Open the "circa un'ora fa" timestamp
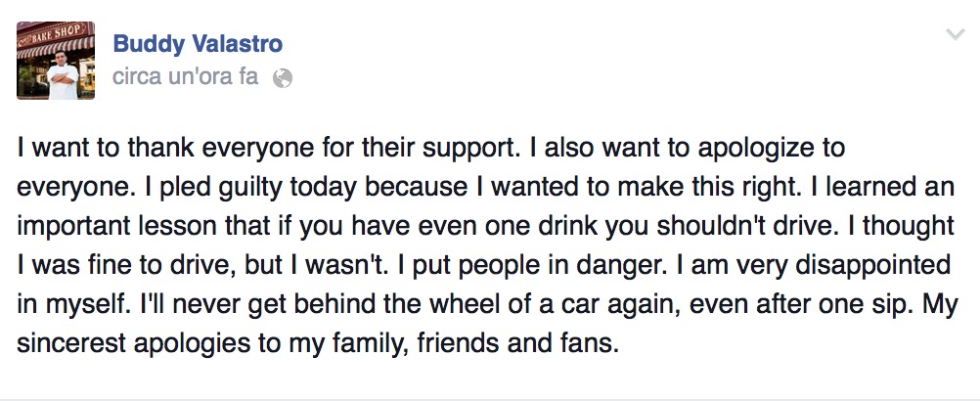Image resolution: width=980 pixels, height=401 pixels. point(186,77)
